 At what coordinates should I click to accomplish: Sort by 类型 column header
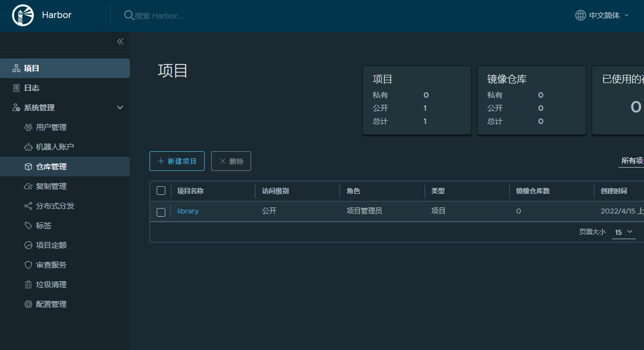(438, 191)
